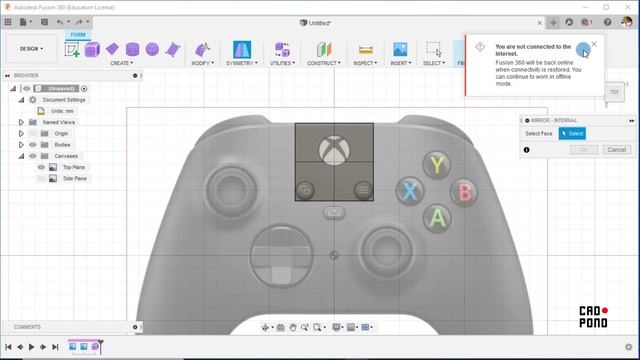
Task: Open Display Settings in navigation bar
Action: pos(337,327)
